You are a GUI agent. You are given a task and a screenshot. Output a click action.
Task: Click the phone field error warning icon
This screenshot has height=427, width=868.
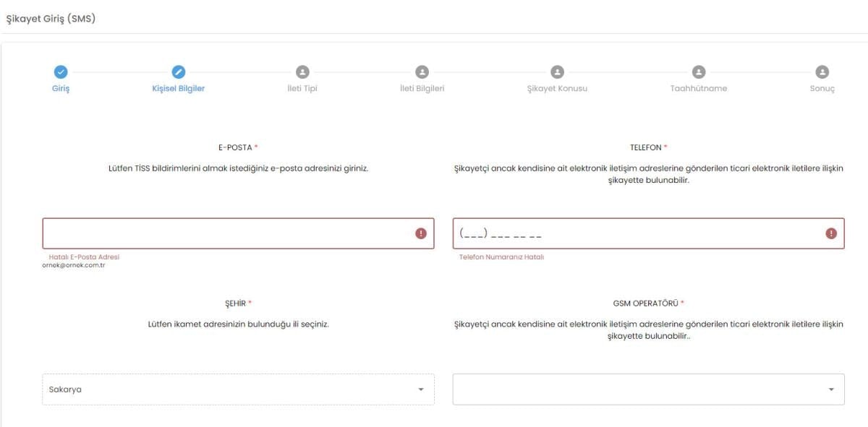click(x=831, y=233)
